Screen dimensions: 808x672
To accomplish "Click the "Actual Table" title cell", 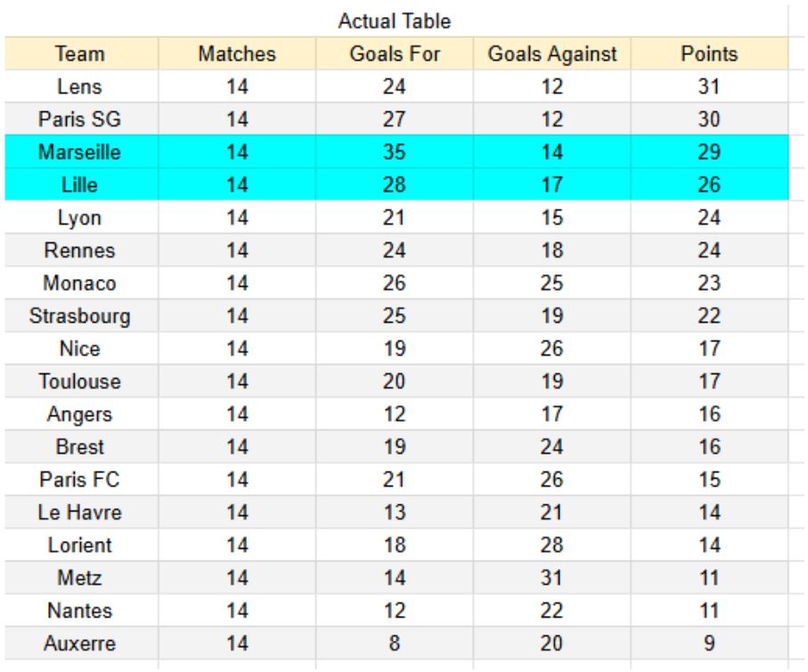I will tap(396, 20).
